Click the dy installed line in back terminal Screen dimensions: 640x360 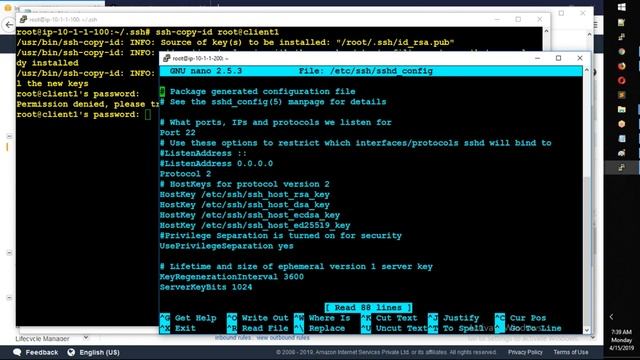(47, 63)
